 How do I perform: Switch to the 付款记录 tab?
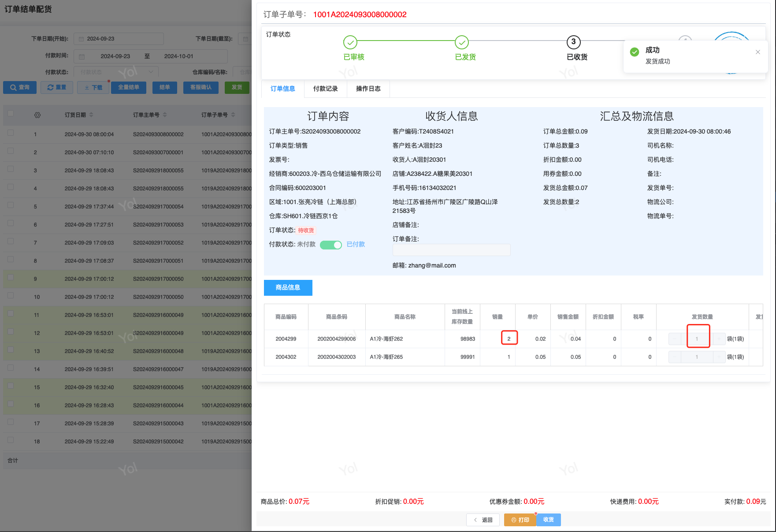325,89
